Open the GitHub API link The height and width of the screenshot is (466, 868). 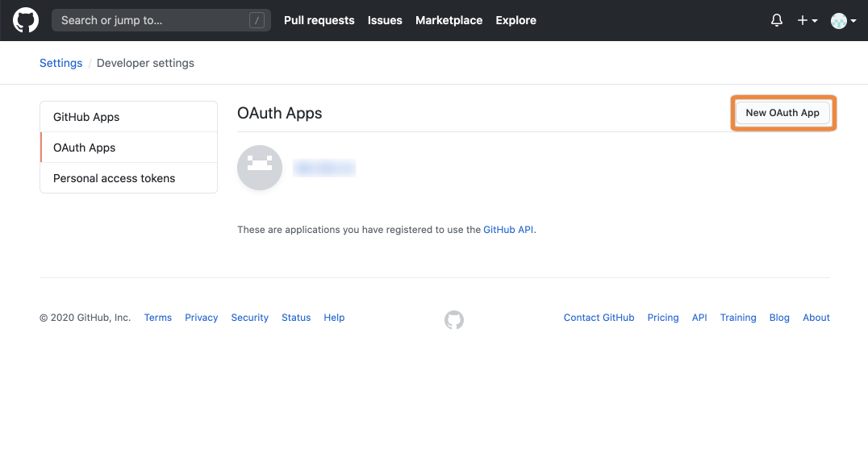click(x=508, y=229)
